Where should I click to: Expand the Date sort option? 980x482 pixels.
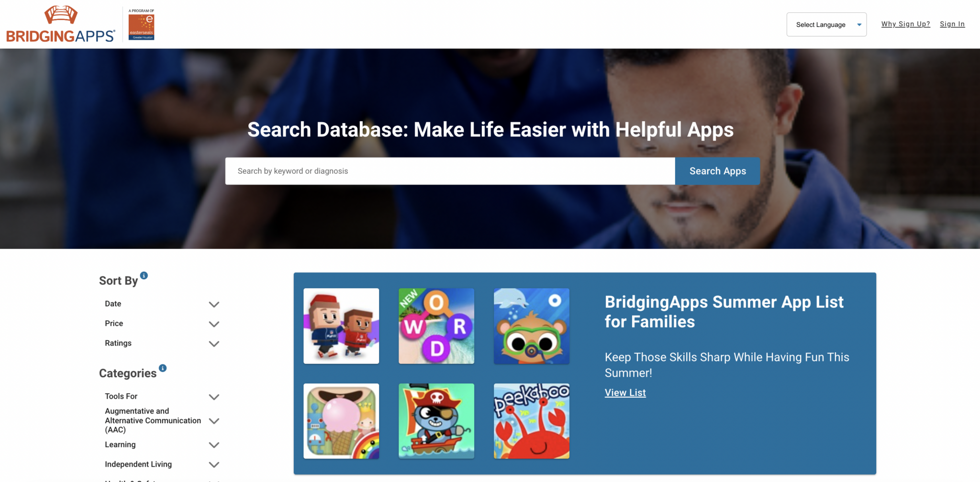(x=213, y=304)
